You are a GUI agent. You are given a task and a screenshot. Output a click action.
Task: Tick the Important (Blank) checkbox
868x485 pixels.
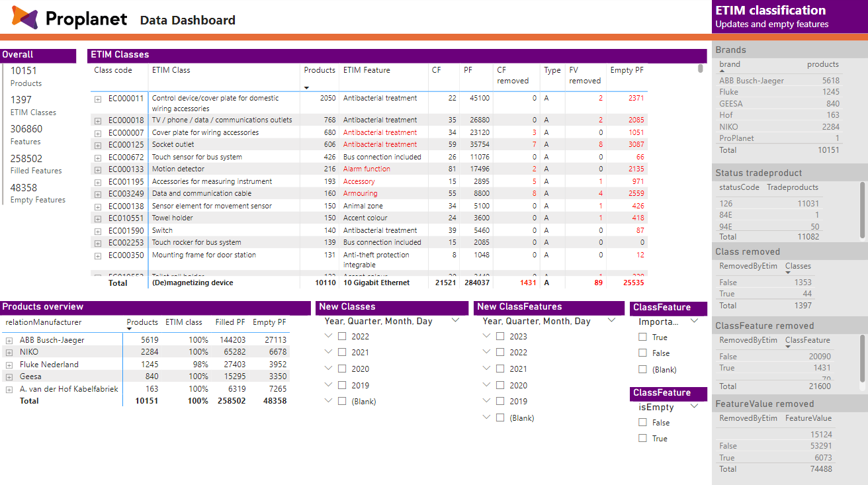tap(642, 369)
